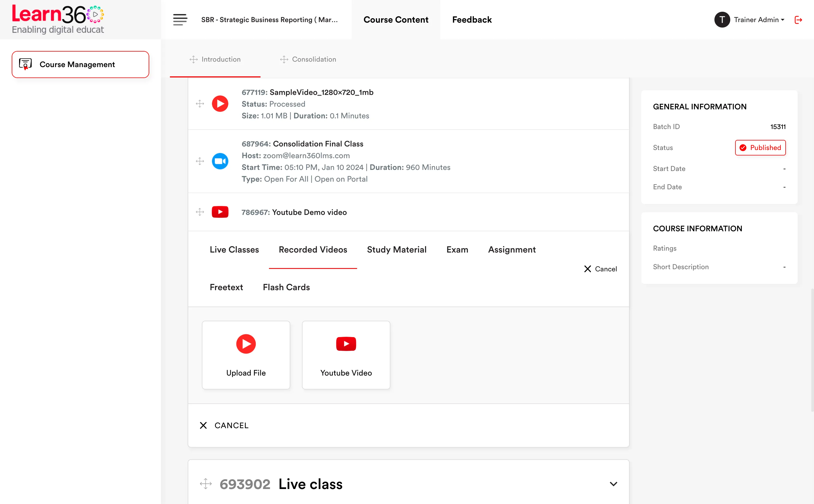Click the page vertical scrollbar

pos(812,350)
